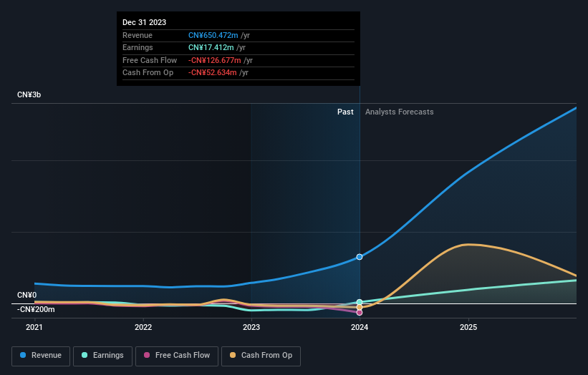Click the Earnings row label in tooltip

tap(138, 47)
